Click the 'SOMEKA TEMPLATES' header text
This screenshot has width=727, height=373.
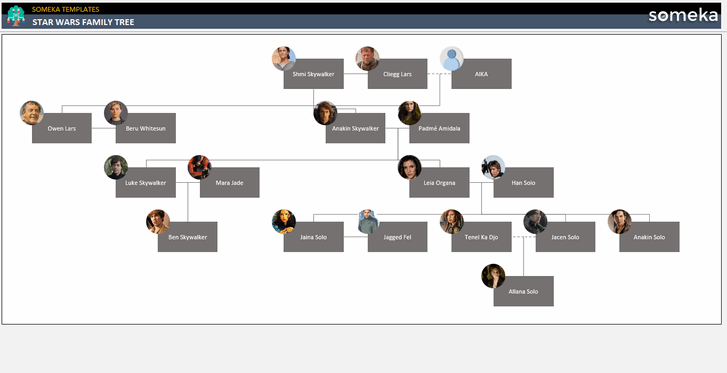pos(65,9)
